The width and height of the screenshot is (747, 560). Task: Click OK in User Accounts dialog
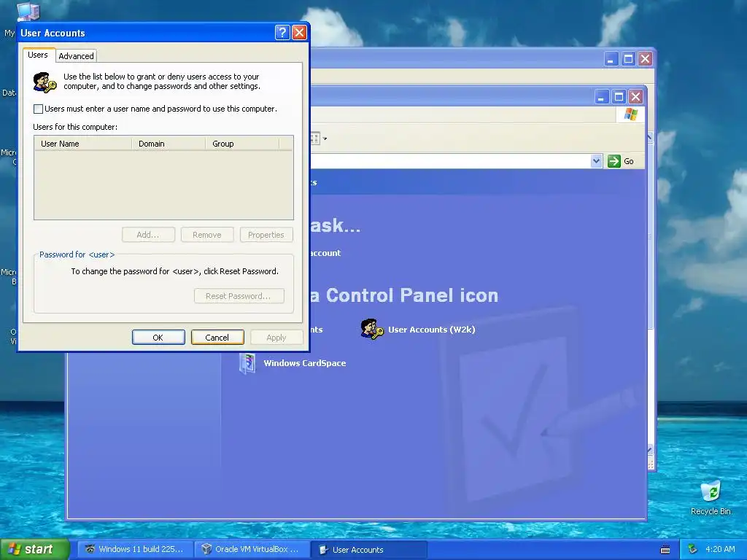pyautogui.click(x=158, y=337)
